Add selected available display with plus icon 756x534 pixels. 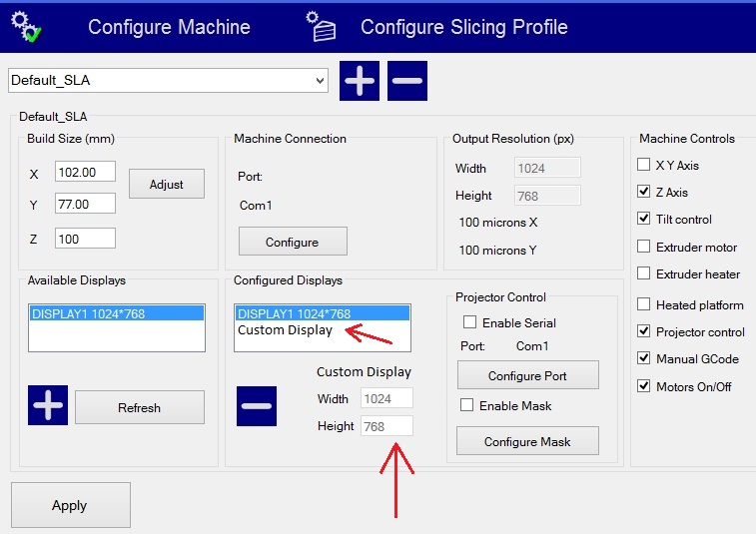[48, 406]
